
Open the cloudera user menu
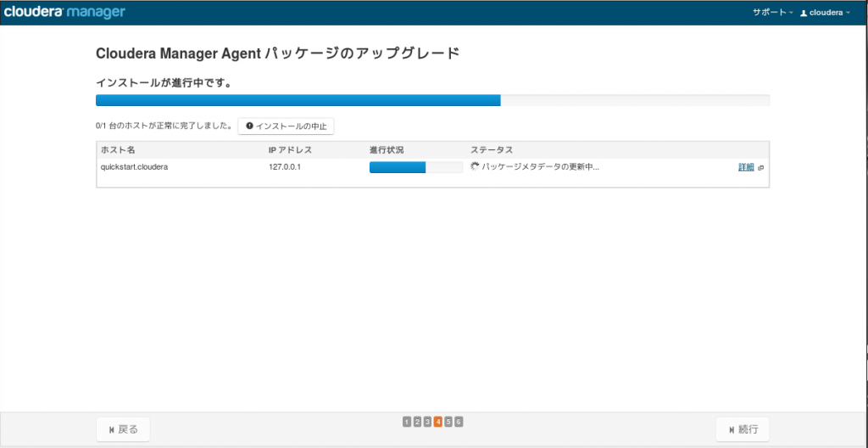point(825,12)
